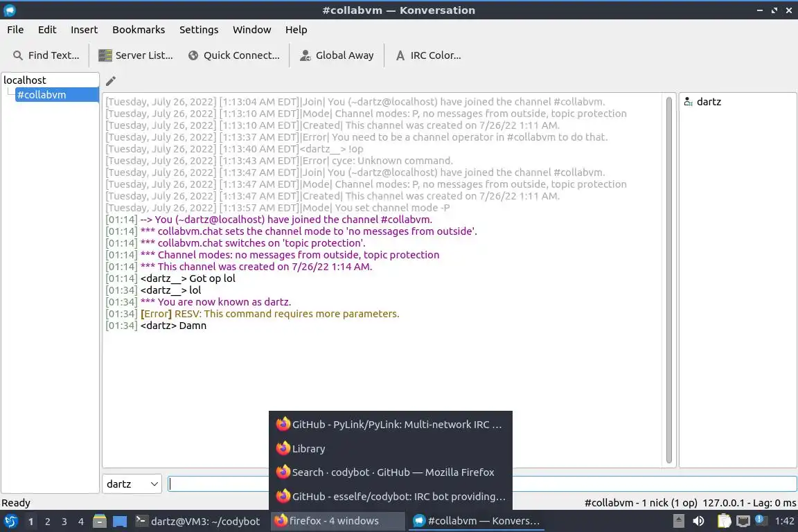Click the 'Lag: 0 ms' status text

click(774, 503)
